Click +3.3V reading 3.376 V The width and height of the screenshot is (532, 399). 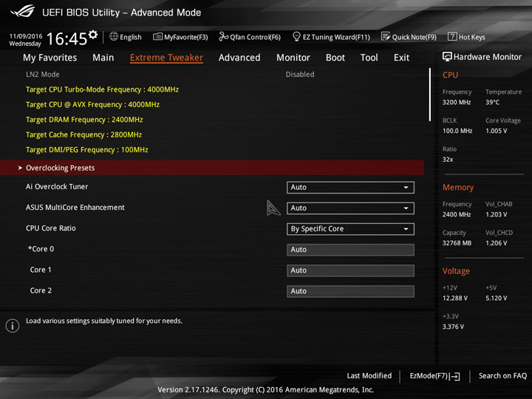(x=453, y=327)
